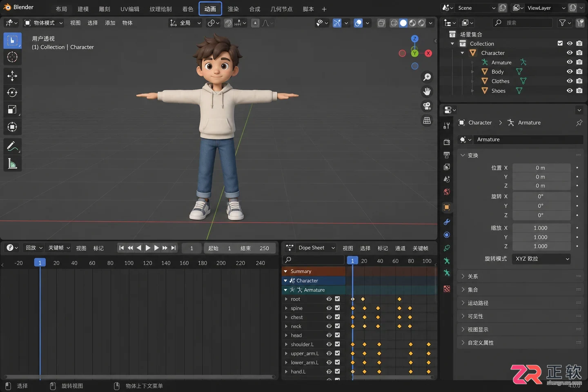Switch to the 建模 workspace tab
This screenshot has width=588, height=392.
point(83,9)
